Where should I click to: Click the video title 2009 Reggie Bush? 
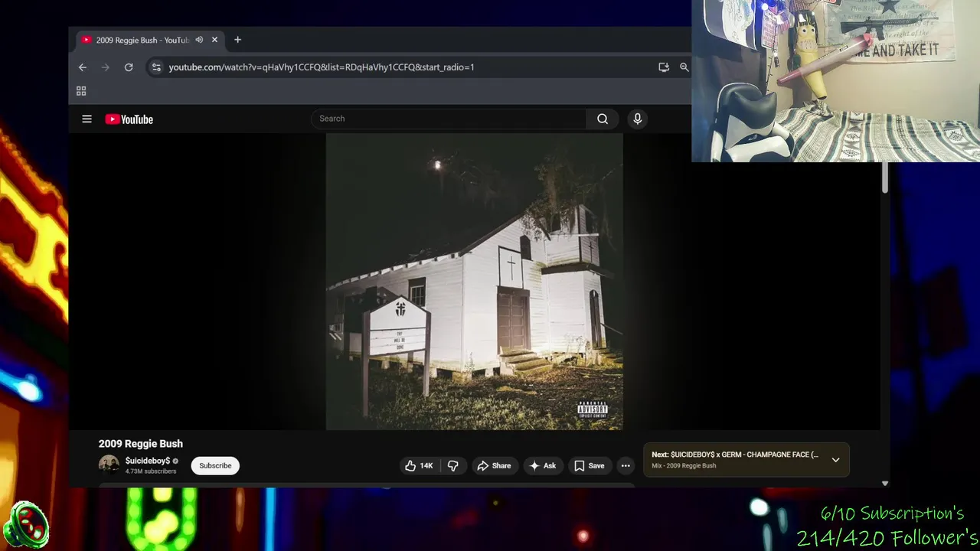[140, 444]
